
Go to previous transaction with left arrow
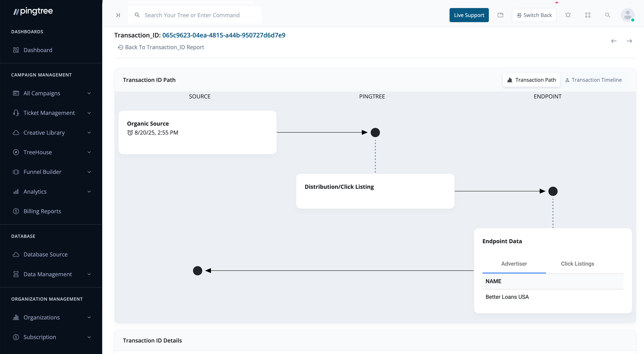pyautogui.click(x=614, y=41)
